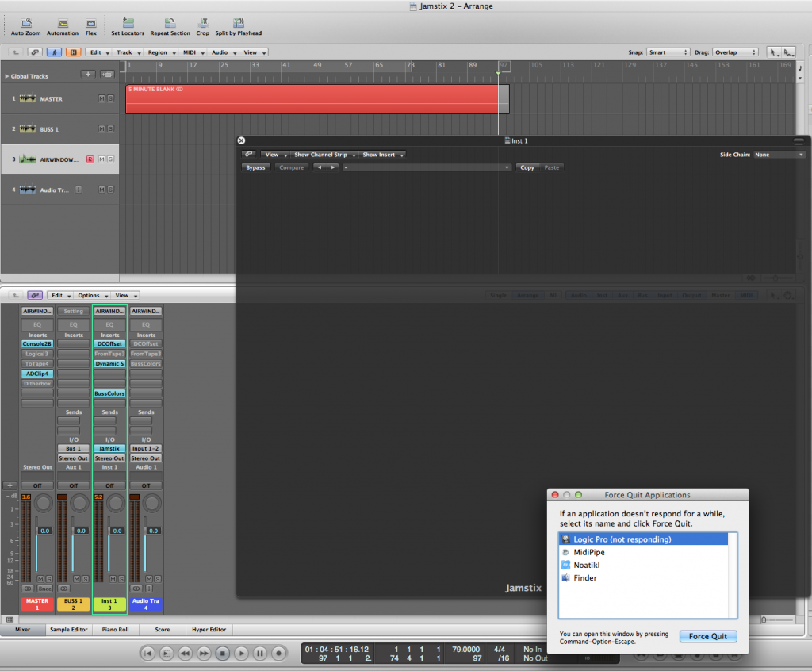The width and height of the screenshot is (812, 671).
Task: Switch to the Piano Roll tab
Action: click(116, 629)
